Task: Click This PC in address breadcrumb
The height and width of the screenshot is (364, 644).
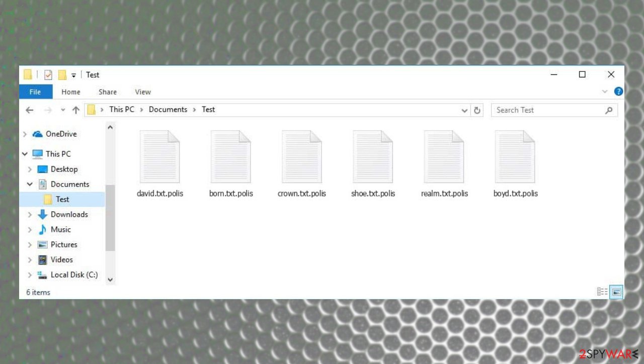Action: point(122,110)
